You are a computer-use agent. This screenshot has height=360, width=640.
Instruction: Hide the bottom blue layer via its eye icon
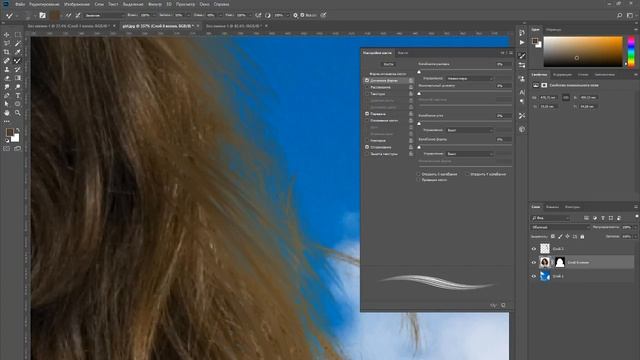coord(533,276)
